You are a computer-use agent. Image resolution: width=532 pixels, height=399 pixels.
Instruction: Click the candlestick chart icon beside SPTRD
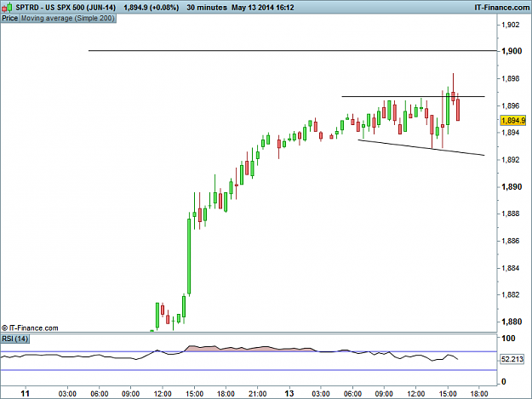click(x=7, y=7)
